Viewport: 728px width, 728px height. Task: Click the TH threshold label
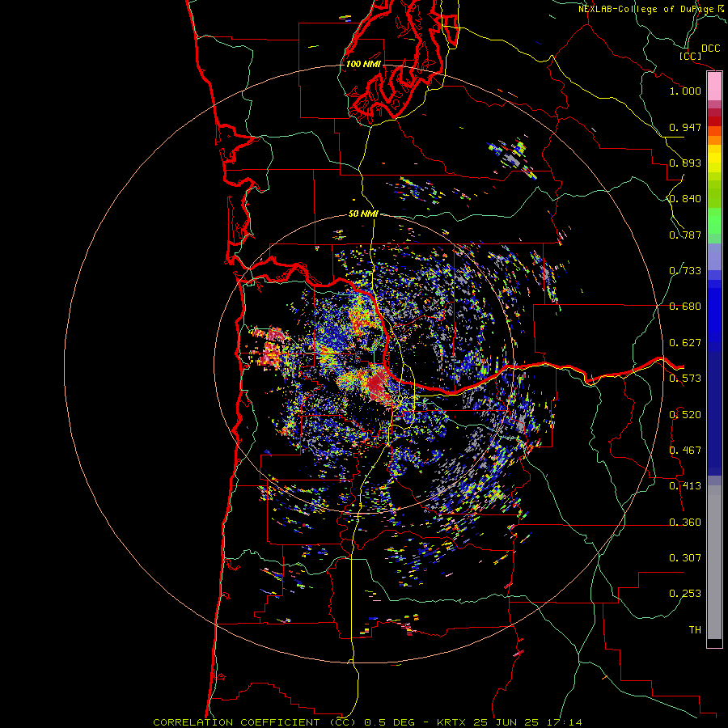point(695,630)
